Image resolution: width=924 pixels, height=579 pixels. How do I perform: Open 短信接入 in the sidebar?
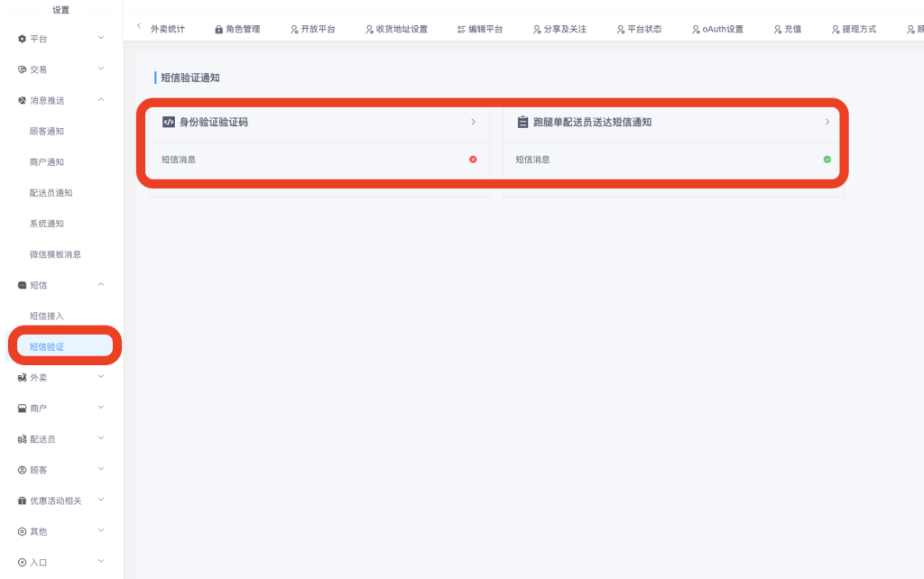coord(47,316)
